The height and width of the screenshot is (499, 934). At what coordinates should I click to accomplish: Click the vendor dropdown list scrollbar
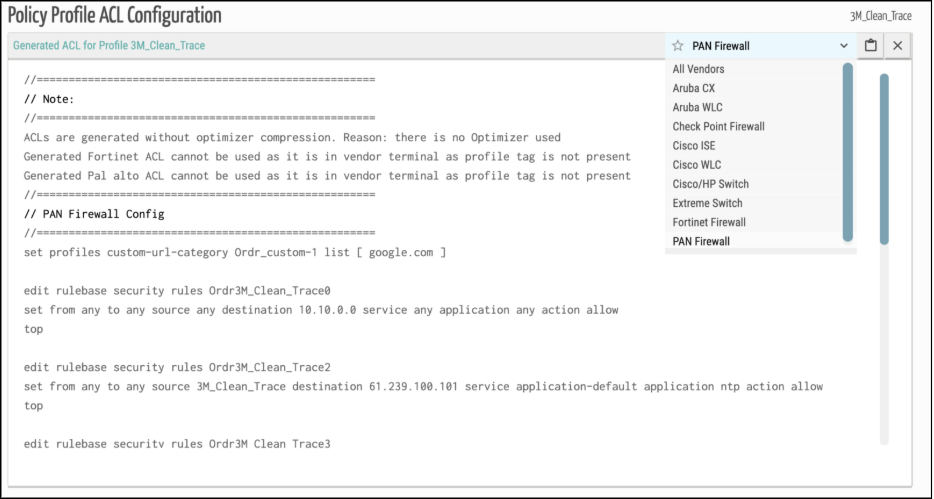[848, 150]
